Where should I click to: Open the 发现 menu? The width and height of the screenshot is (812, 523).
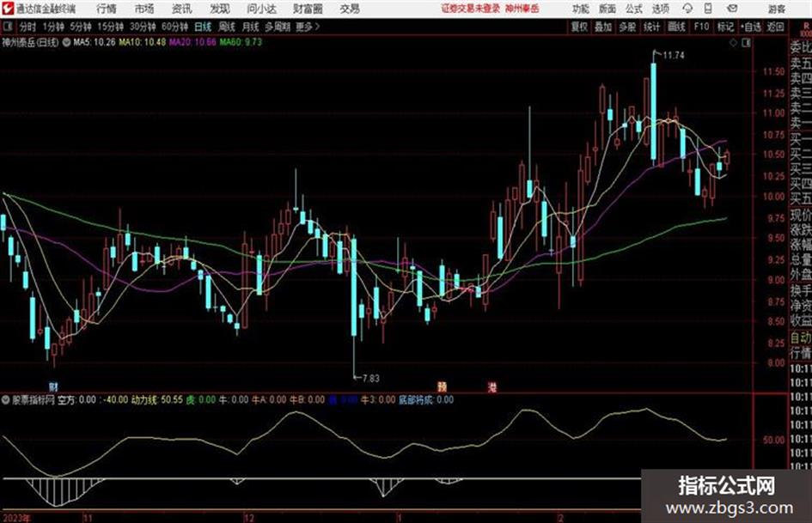[x=220, y=9]
